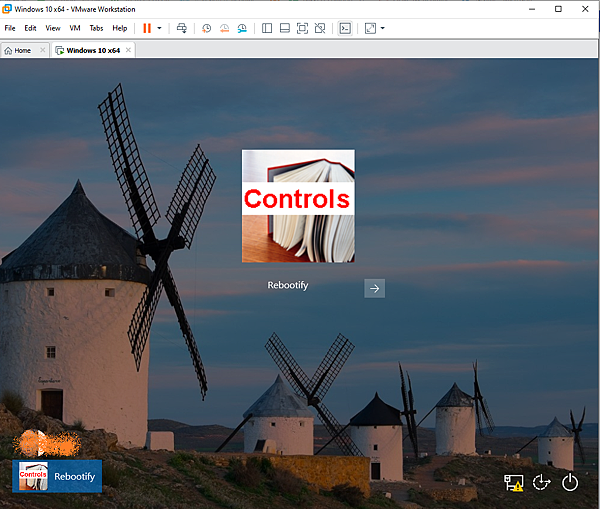Click the Revert to snapshot icon
The width and height of the screenshot is (600, 509).
pos(224,28)
